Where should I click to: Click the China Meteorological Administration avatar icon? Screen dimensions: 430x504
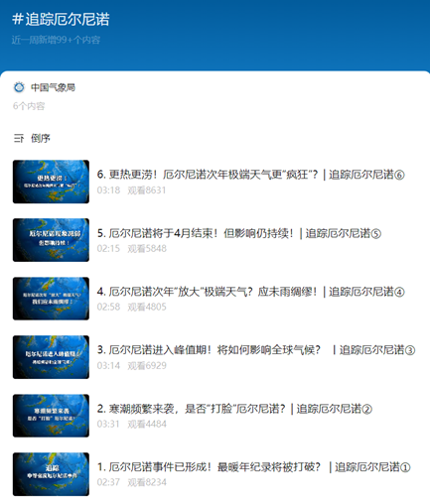click(19, 87)
